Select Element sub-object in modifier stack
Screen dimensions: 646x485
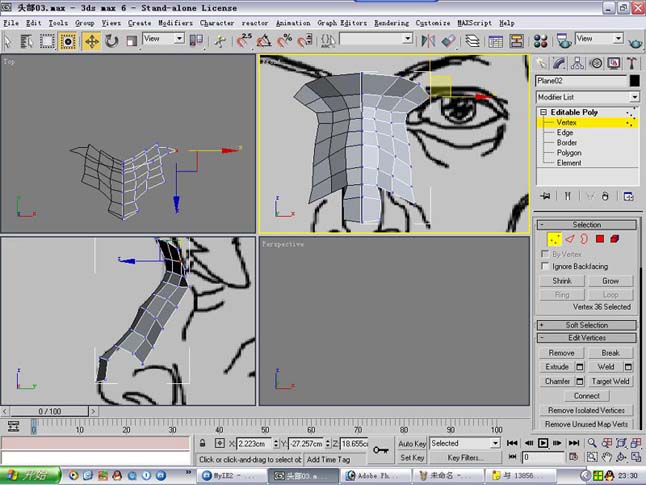tap(569, 163)
